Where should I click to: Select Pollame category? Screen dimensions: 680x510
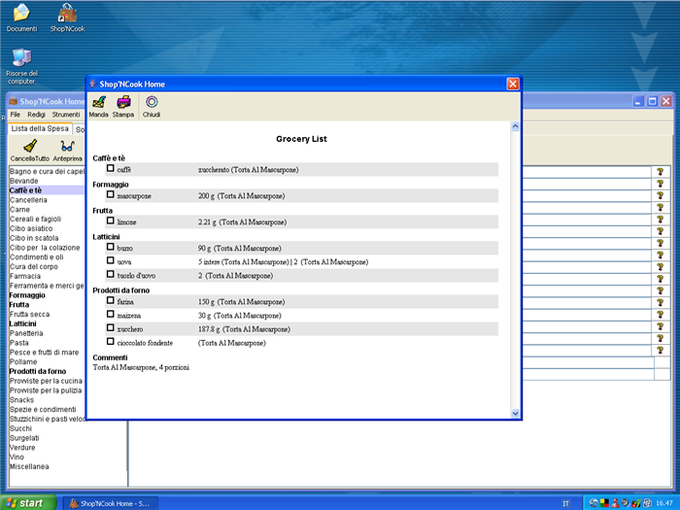coord(23,362)
